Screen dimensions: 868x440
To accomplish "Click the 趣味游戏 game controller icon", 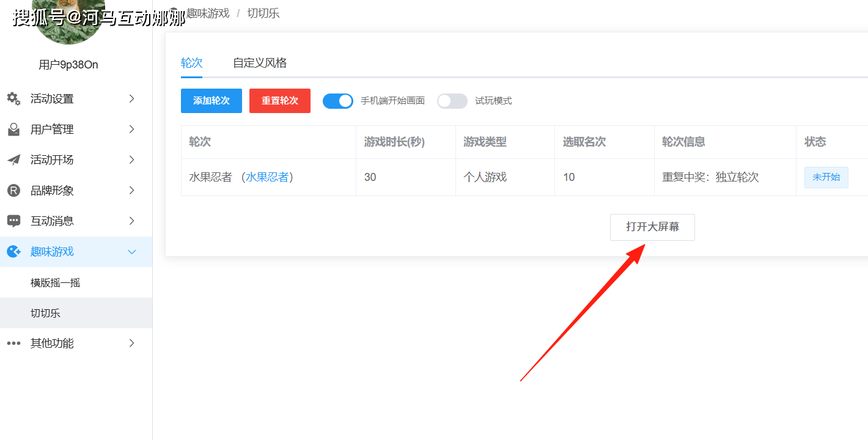I will (x=13, y=251).
